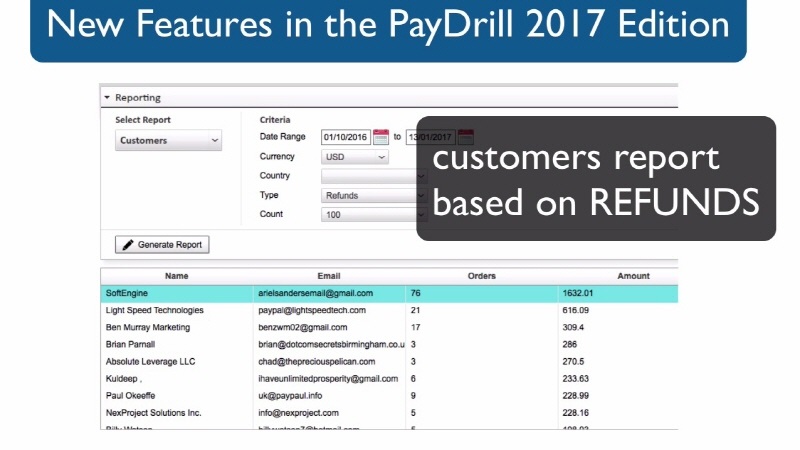Click amount 228.99
Viewport: 800px width, 450px height.
(576, 396)
